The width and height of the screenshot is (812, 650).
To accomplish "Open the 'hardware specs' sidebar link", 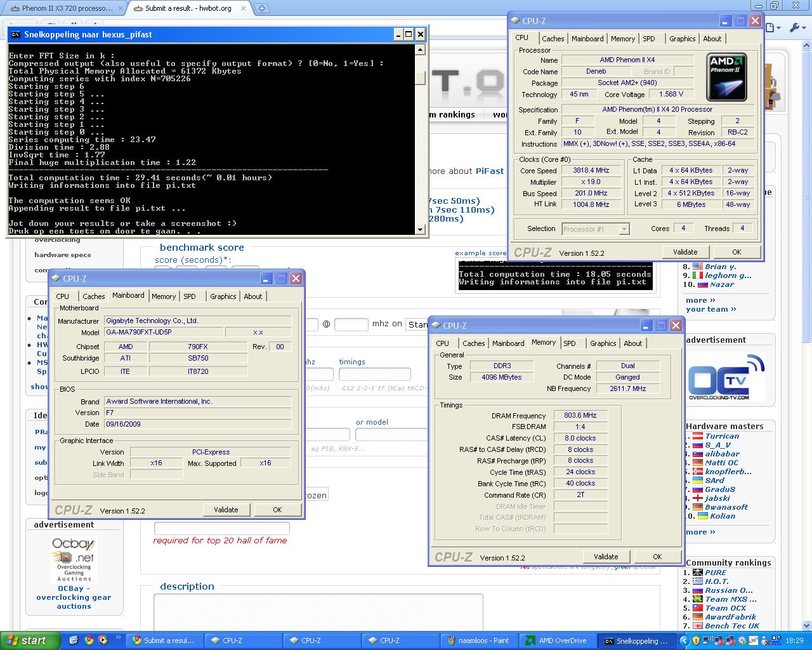I will point(63,255).
